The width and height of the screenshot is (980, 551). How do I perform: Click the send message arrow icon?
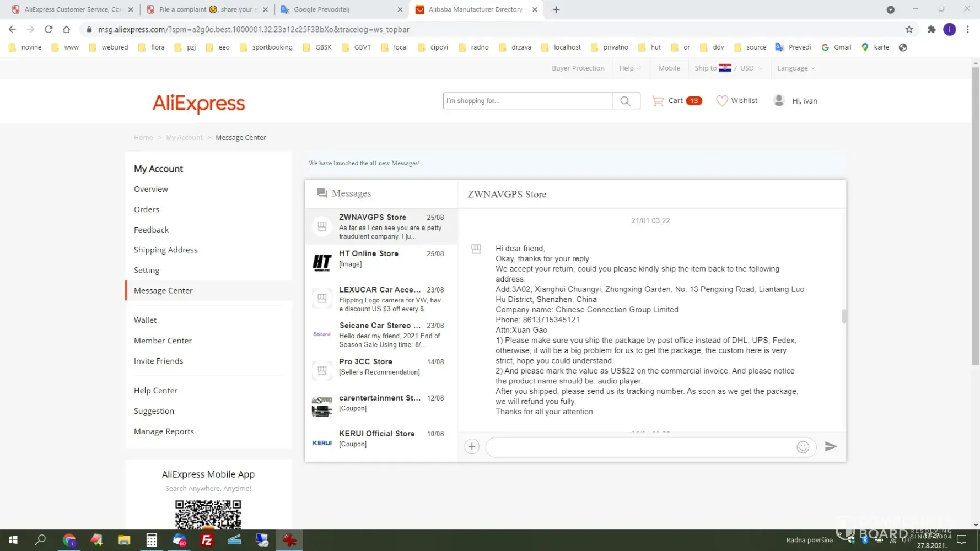tap(831, 447)
